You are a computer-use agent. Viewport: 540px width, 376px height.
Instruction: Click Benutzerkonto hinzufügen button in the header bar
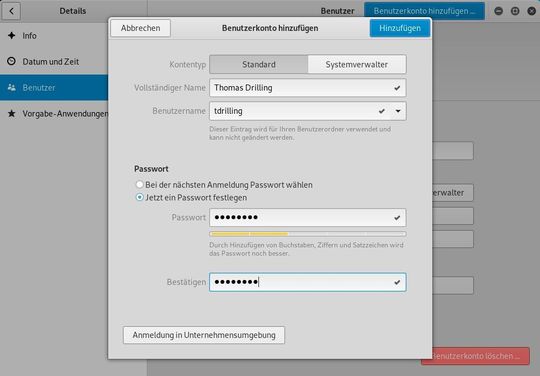(424, 11)
